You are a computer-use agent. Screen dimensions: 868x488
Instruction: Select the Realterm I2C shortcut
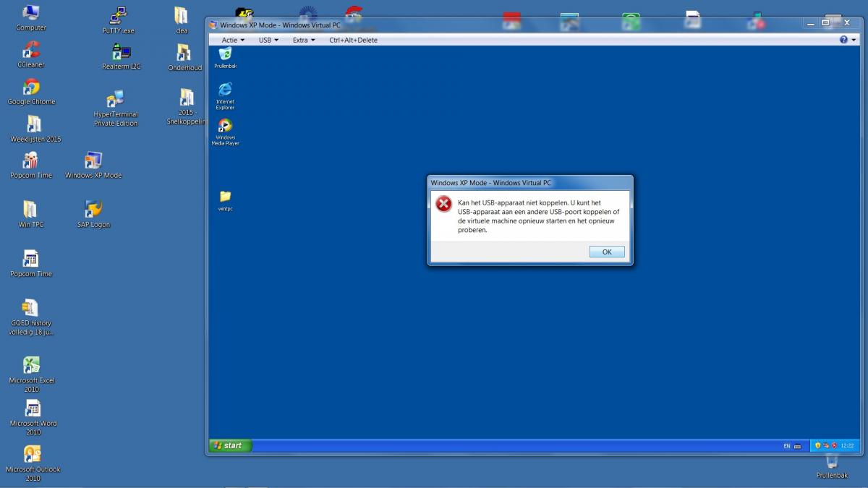122,56
